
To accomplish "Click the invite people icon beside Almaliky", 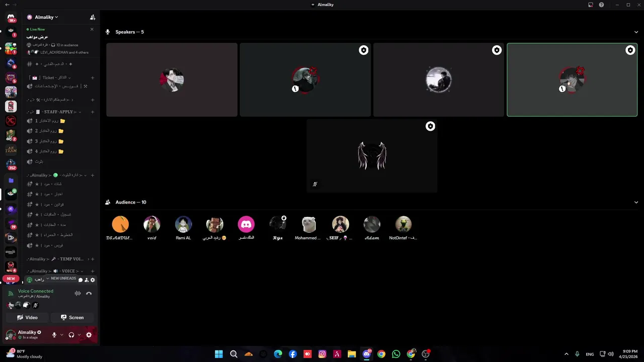I will click(93, 17).
